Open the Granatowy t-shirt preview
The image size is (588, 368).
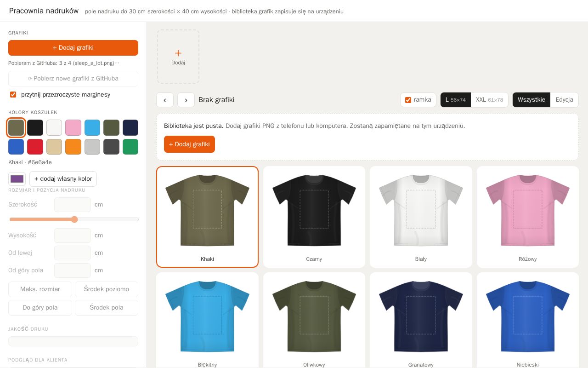pos(421,320)
